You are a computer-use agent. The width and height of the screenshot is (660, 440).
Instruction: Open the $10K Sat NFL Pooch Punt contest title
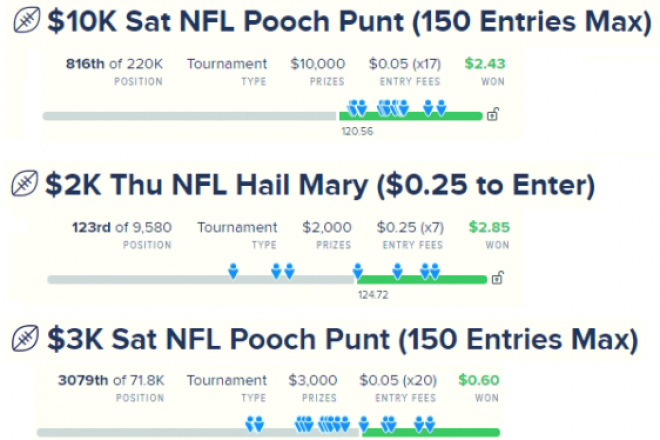(x=349, y=21)
